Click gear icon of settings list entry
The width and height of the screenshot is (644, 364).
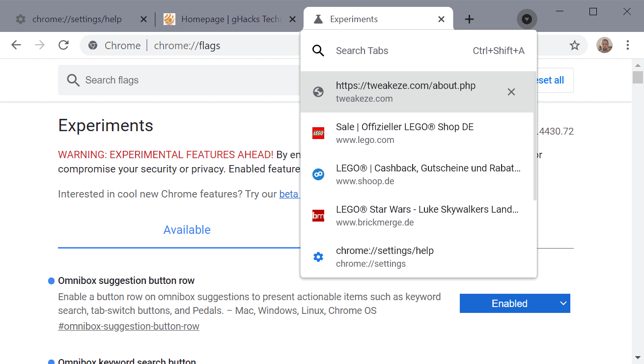[318, 257]
